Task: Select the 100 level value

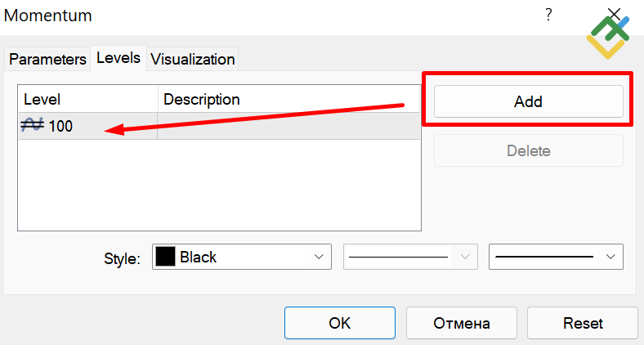Action: [61, 127]
